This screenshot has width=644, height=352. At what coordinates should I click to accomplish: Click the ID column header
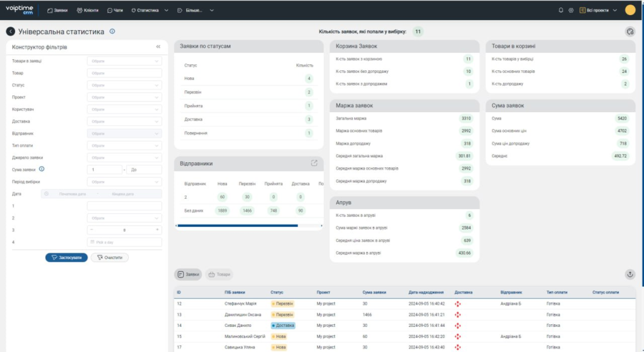coord(179,292)
